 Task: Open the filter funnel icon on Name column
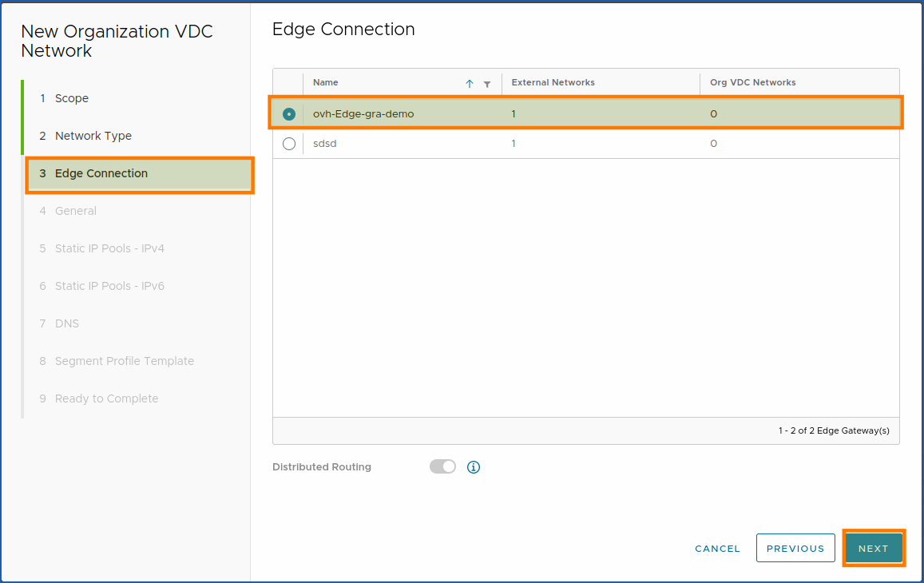488,83
